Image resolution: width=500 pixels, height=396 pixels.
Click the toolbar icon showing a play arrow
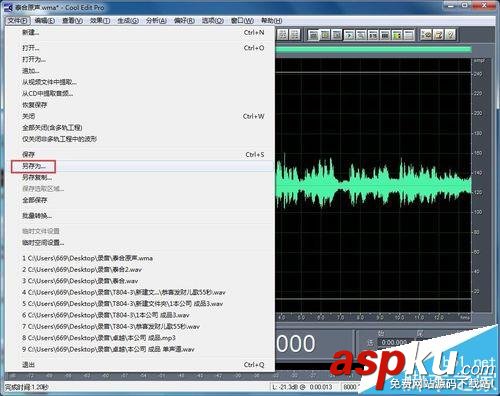click(x=349, y=35)
